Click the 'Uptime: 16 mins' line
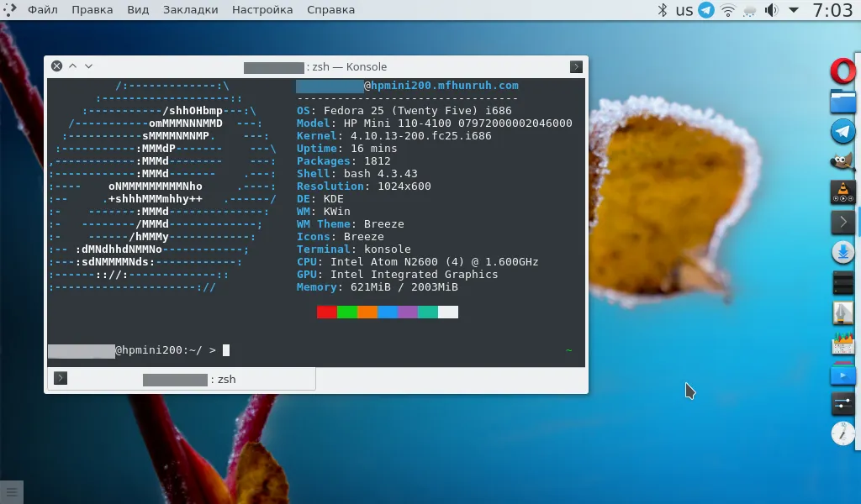The width and height of the screenshot is (861, 504). [x=346, y=149]
